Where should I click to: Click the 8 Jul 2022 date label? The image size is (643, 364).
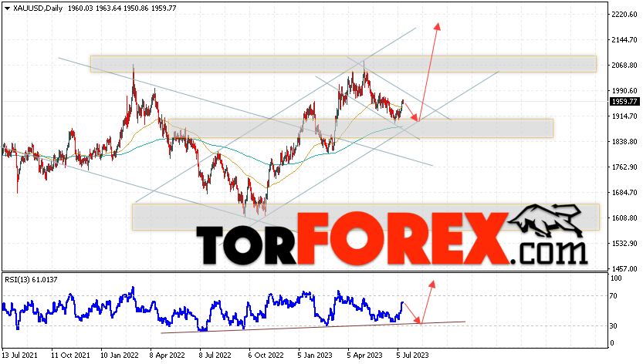coord(215,355)
